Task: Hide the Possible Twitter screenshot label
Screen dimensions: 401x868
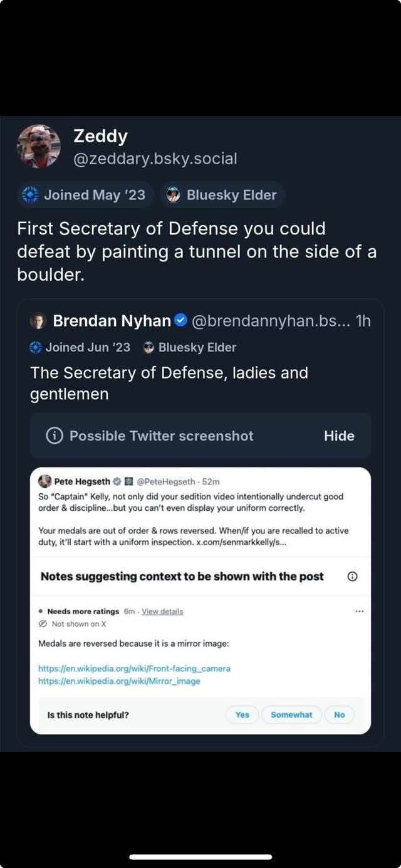Action: (339, 436)
